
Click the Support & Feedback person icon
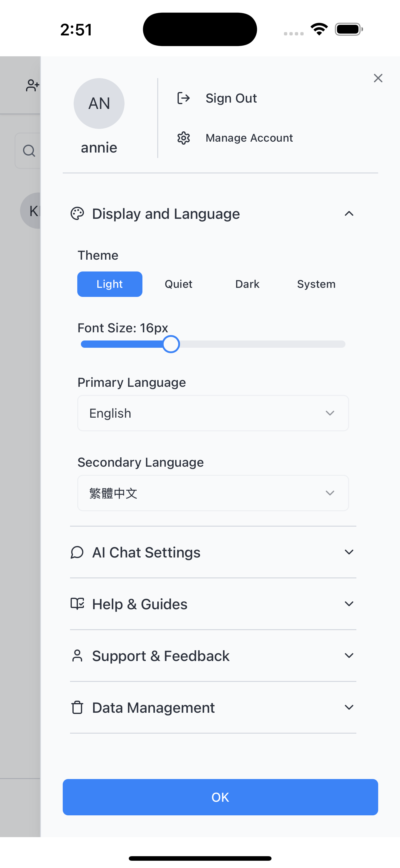pos(77,655)
